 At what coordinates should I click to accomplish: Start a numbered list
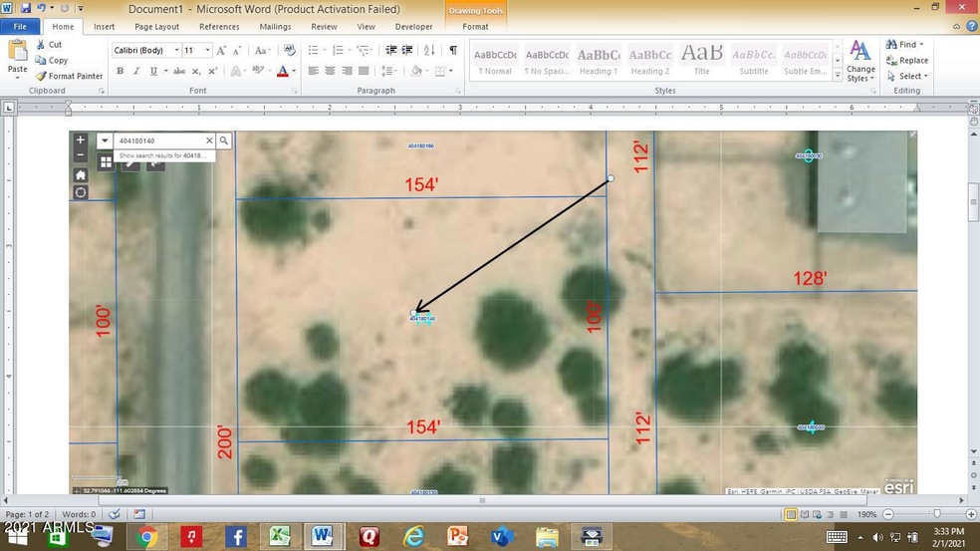point(338,50)
